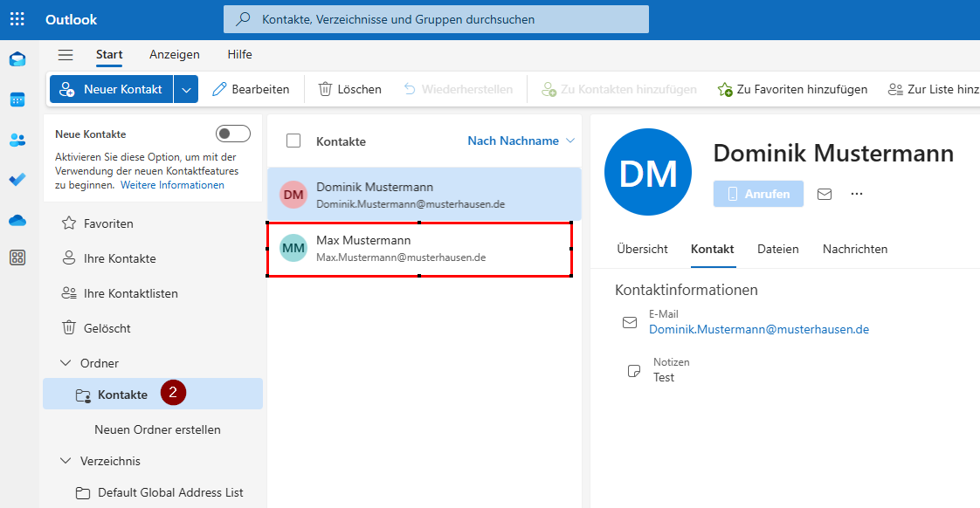The image size is (980, 508).
Task: Toggle the Neue Kontakte switch
Action: pyautogui.click(x=233, y=134)
